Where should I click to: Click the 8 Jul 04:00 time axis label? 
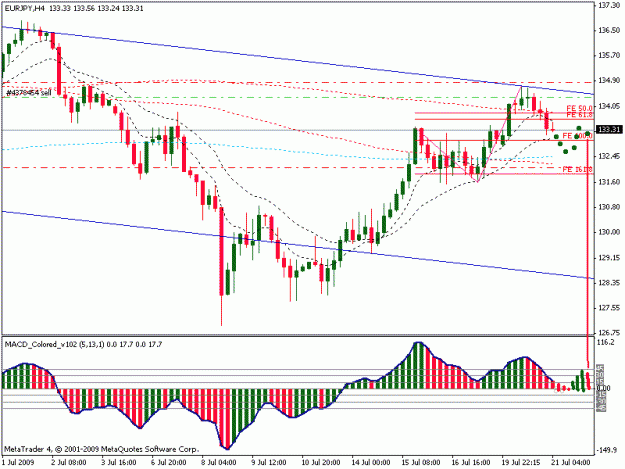point(219,463)
